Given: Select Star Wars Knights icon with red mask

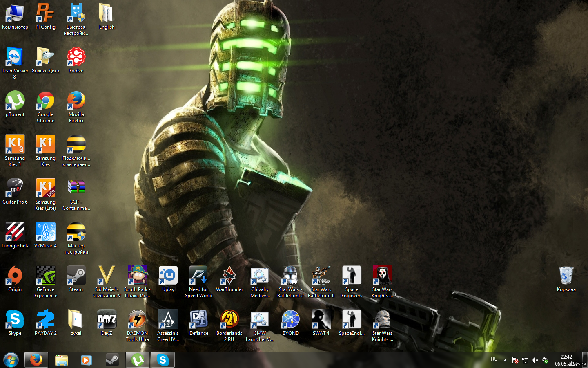Looking at the screenshot, I should tap(382, 282).
